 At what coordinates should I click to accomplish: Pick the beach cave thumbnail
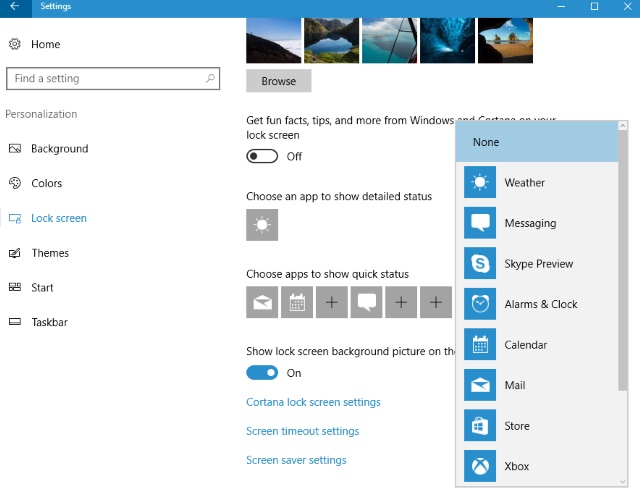[x=505, y=40]
